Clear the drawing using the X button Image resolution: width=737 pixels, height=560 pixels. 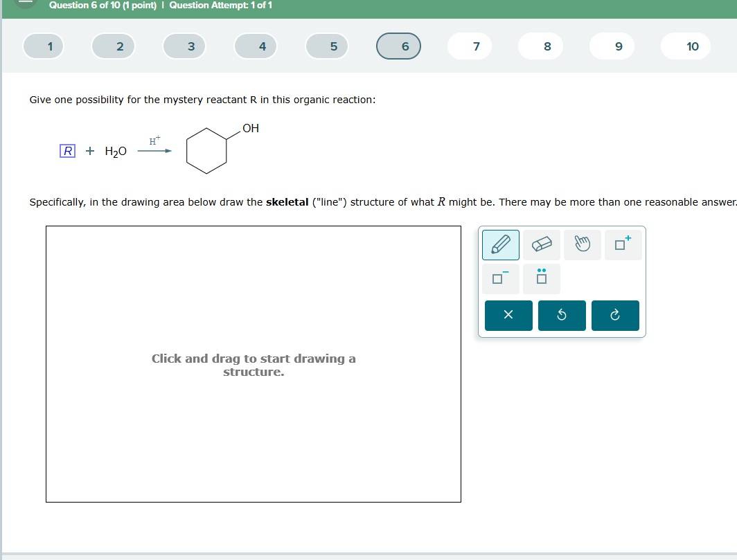click(508, 315)
